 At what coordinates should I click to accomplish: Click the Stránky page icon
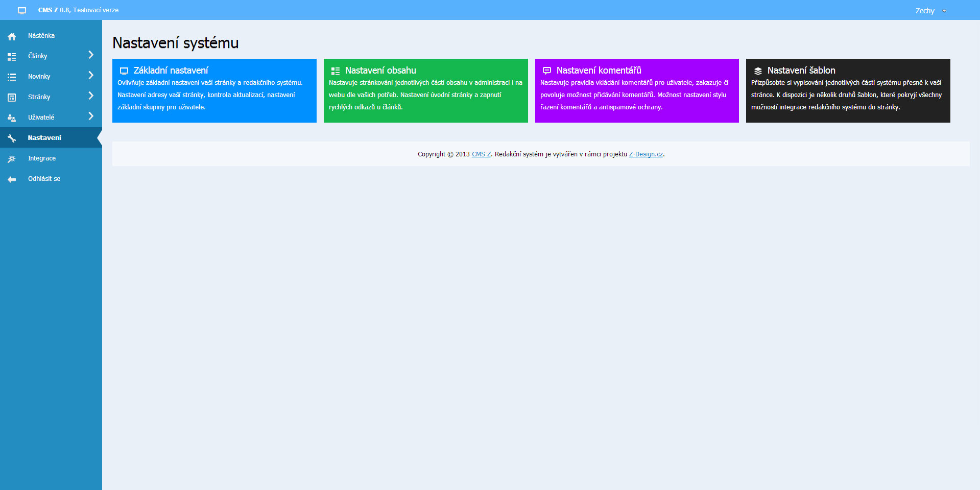[12, 98]
